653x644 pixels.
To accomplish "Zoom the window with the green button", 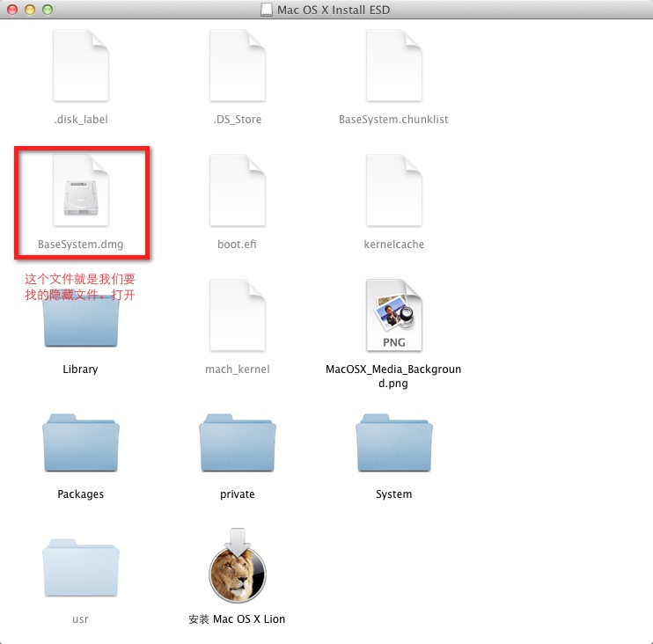I will [x=48, y=10].
